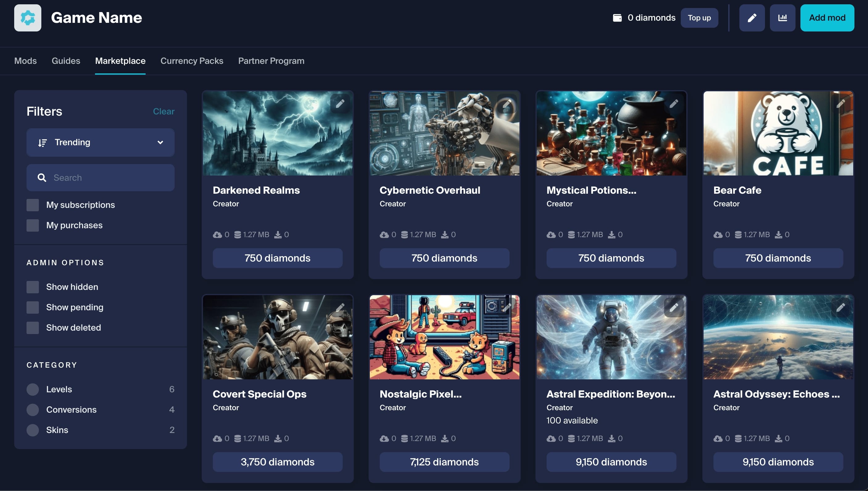868x491 pixels.
Task: Click the game logo gear icon
Action: pyautogui.click(x=28, y=18)
